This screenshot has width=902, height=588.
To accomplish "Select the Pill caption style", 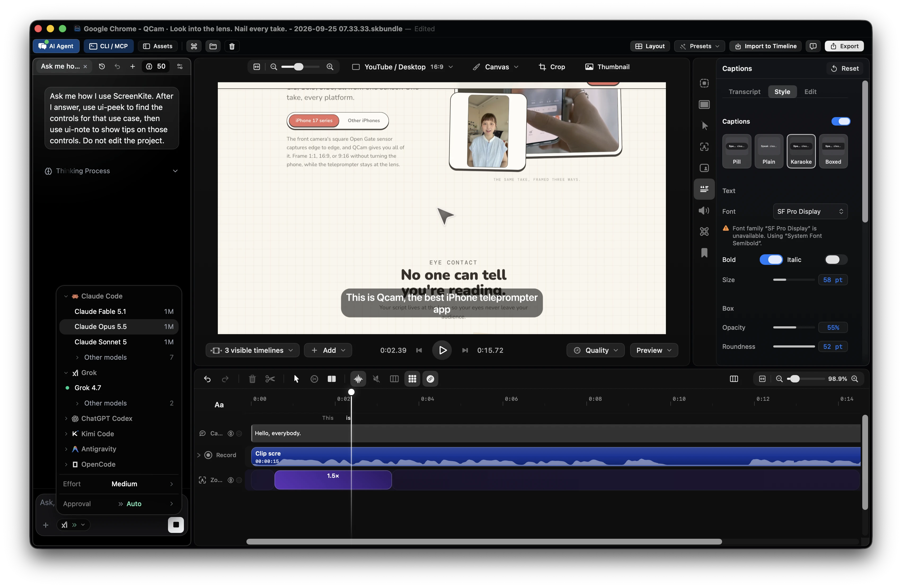I will tap(736, 151).
